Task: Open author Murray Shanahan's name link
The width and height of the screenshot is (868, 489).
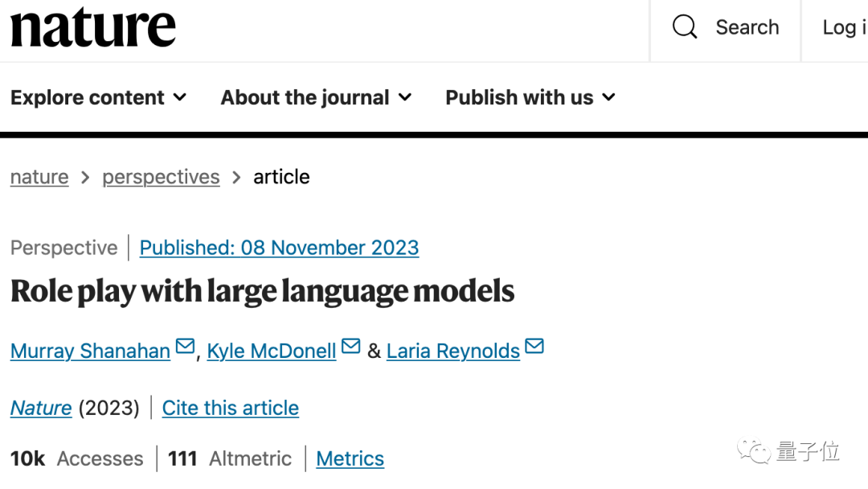Action: tap(90, 351)
